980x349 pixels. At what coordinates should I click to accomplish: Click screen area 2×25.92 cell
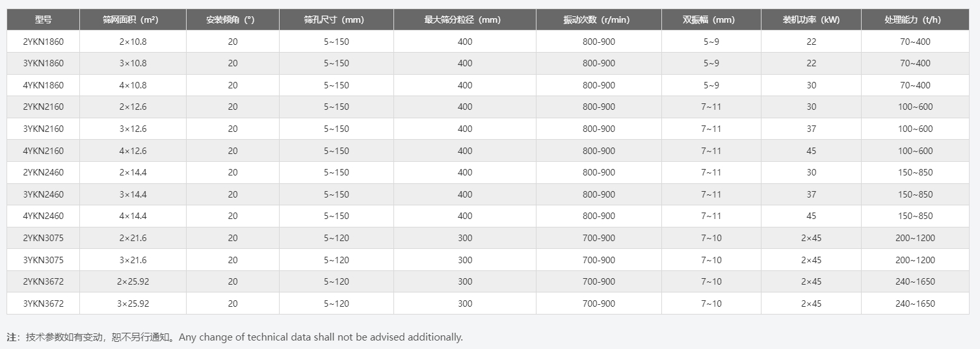[x=133, y=281]
